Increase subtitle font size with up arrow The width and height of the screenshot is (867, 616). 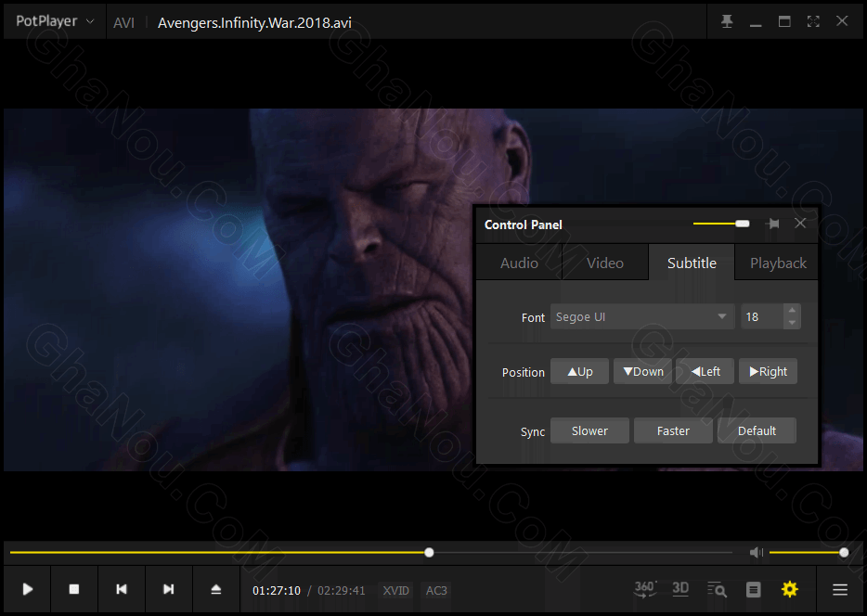793,311
